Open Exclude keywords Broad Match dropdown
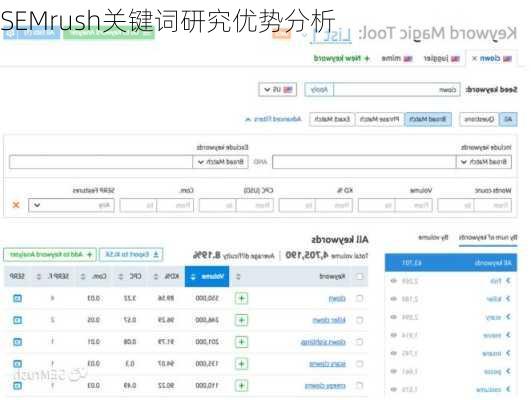This screenshot has width=531, height=400. point(220,162)
